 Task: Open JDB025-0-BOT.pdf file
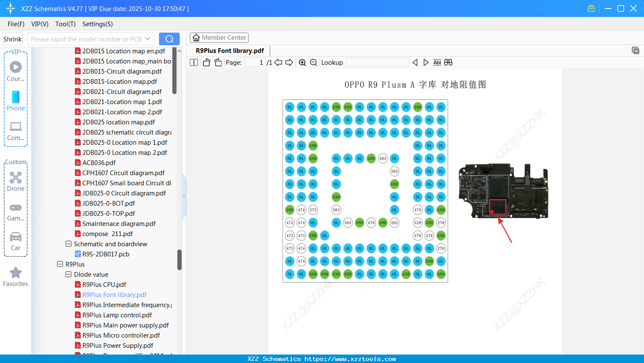(x=109, y=203)
